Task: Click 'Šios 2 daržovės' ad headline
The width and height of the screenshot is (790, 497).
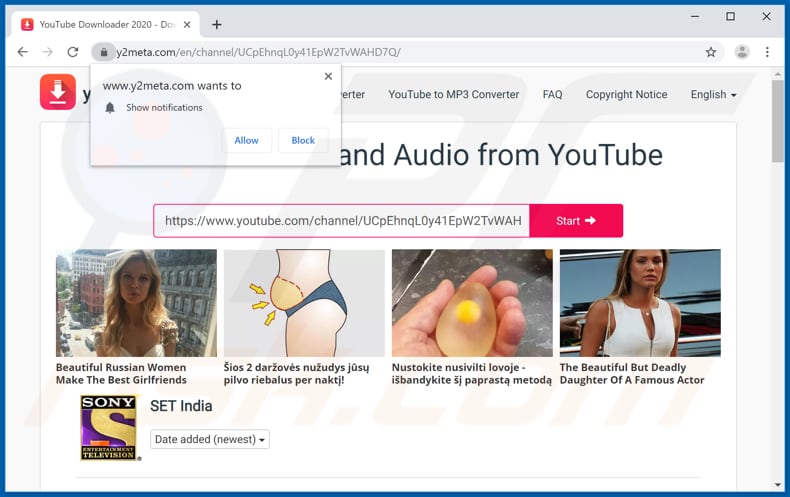Action: click(x=296, y=374)
